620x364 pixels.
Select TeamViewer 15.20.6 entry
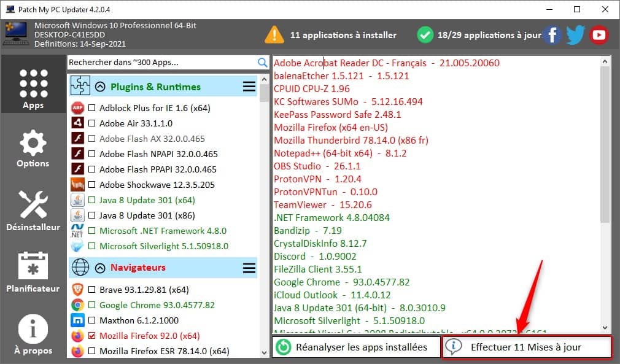[323, 205]
